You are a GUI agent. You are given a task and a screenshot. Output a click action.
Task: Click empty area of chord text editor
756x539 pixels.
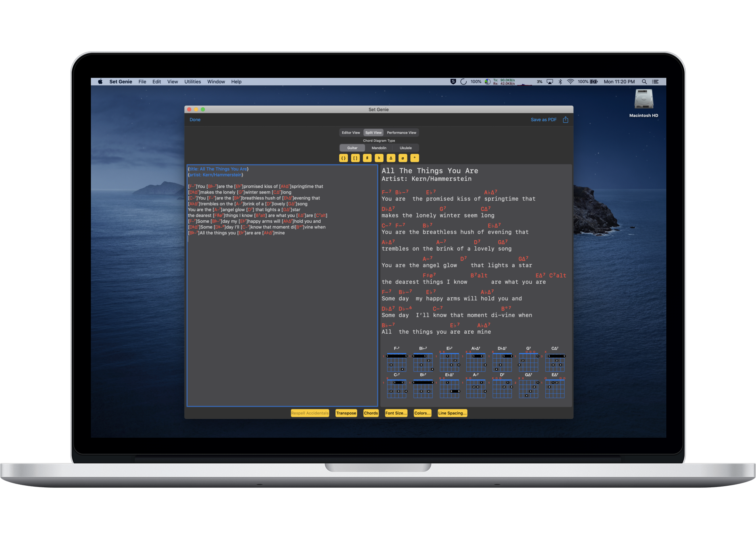point(282,322)
